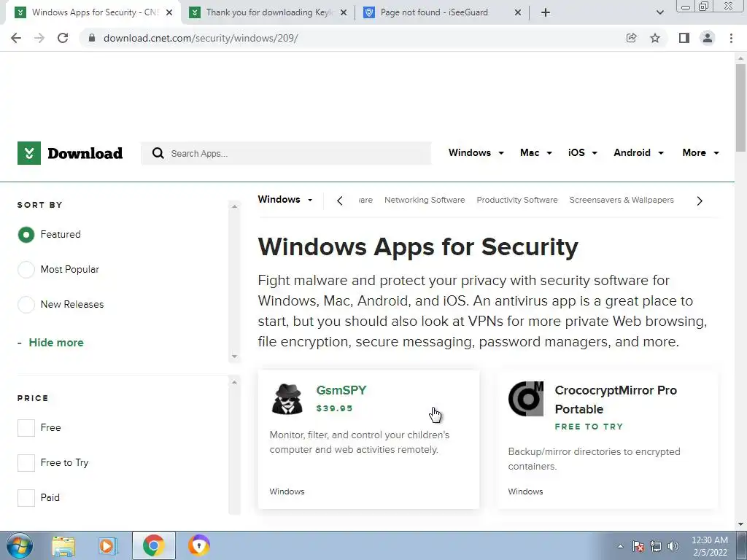Close the Windows Apps for Security tab
Viewport: 747px width, 560px height.
click(169, 12)
